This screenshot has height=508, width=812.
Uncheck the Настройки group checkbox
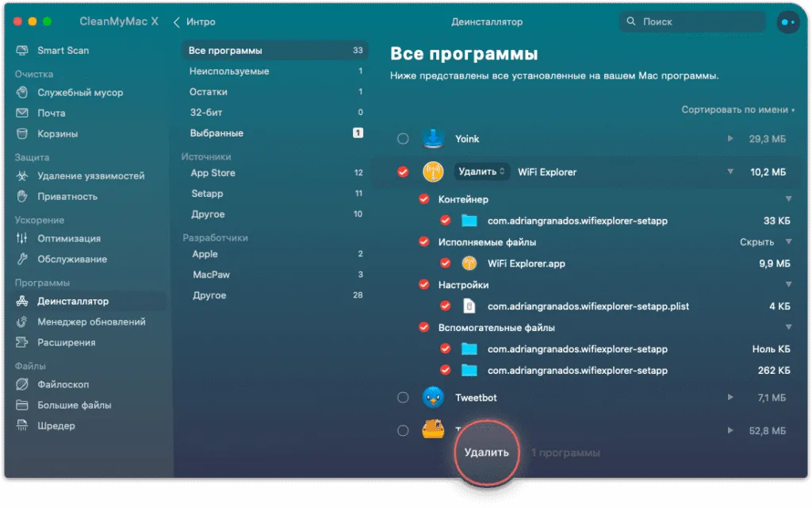[424, 285]
